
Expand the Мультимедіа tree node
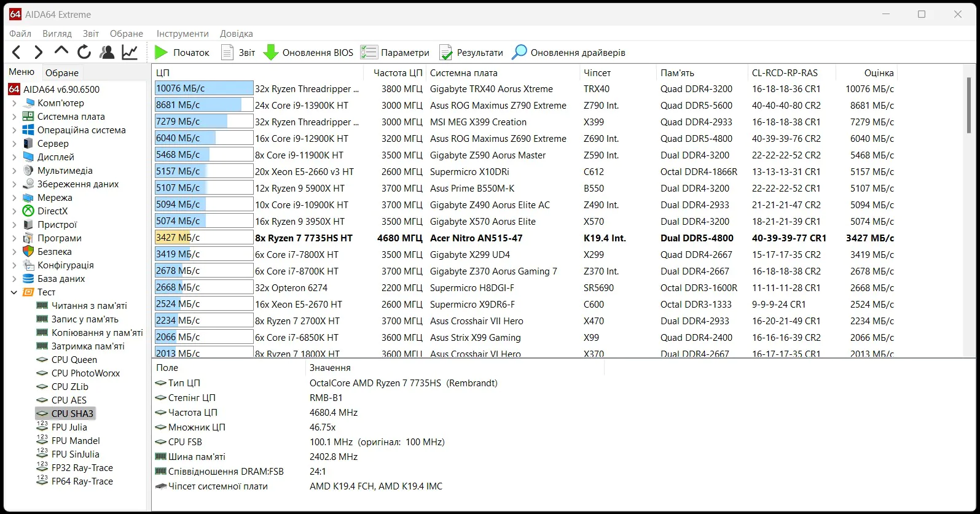14,171
